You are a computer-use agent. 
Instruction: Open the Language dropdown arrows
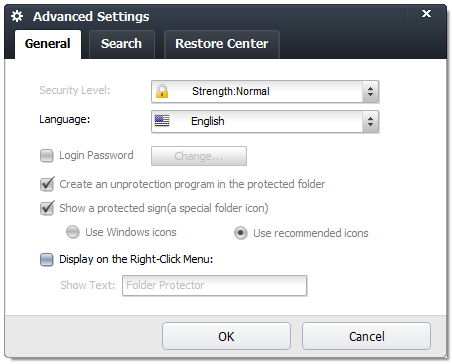pos(370,121)
